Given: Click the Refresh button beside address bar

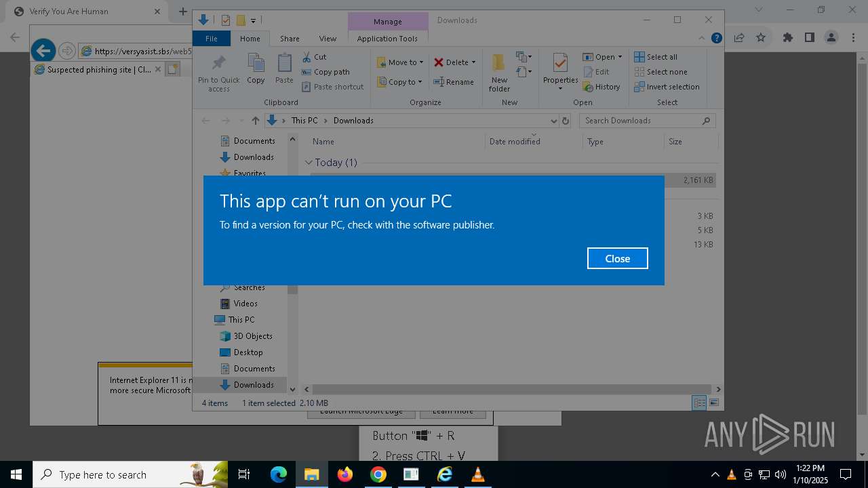Looking at the screenshot, I should click(566, 121).
